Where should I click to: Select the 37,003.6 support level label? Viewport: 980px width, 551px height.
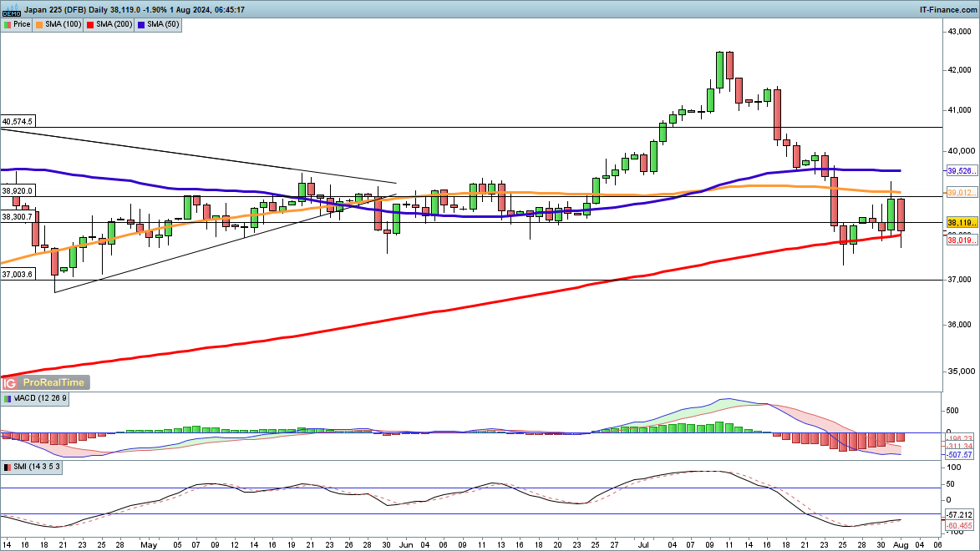18,274
